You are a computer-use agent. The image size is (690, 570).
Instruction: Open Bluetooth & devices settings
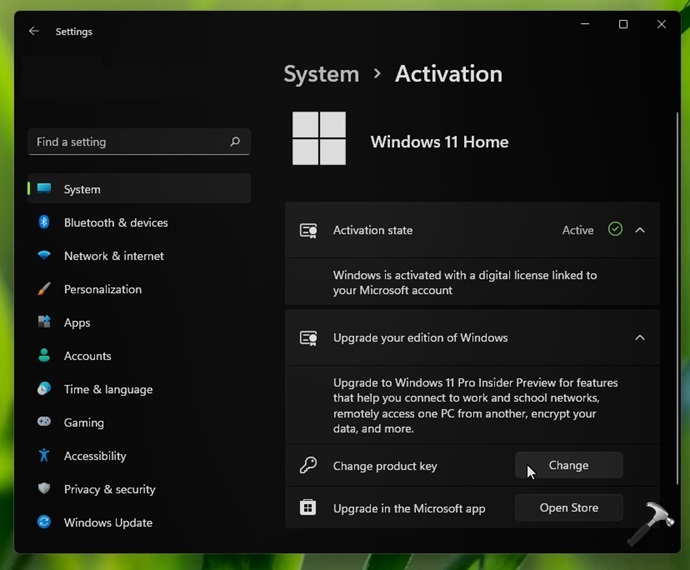tap(139, 222)
